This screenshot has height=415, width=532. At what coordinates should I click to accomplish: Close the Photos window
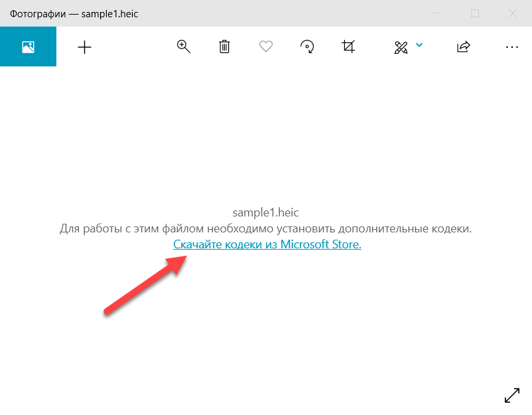pos(513,13)
